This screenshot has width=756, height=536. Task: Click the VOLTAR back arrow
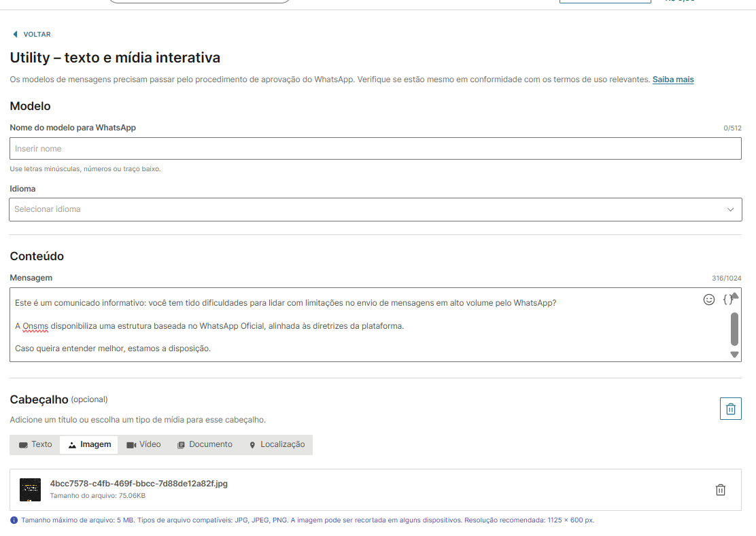click(x=15, y=34)
